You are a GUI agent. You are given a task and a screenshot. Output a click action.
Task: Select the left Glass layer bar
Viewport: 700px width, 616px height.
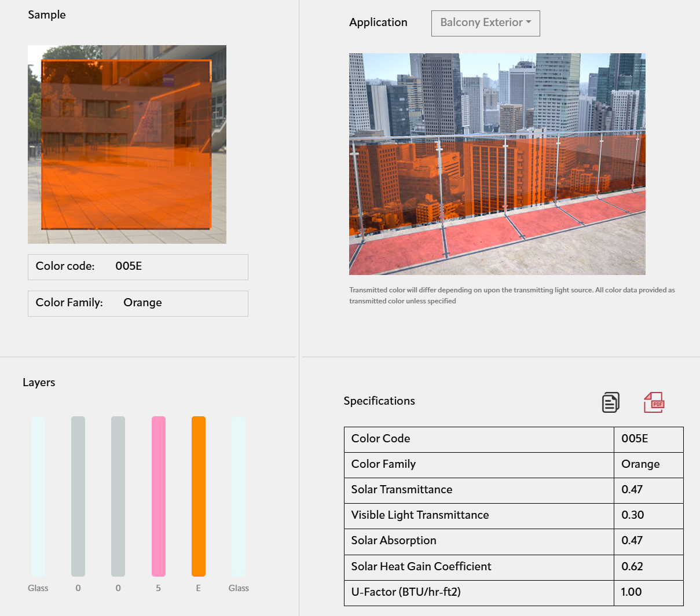[x=38, y=496]
